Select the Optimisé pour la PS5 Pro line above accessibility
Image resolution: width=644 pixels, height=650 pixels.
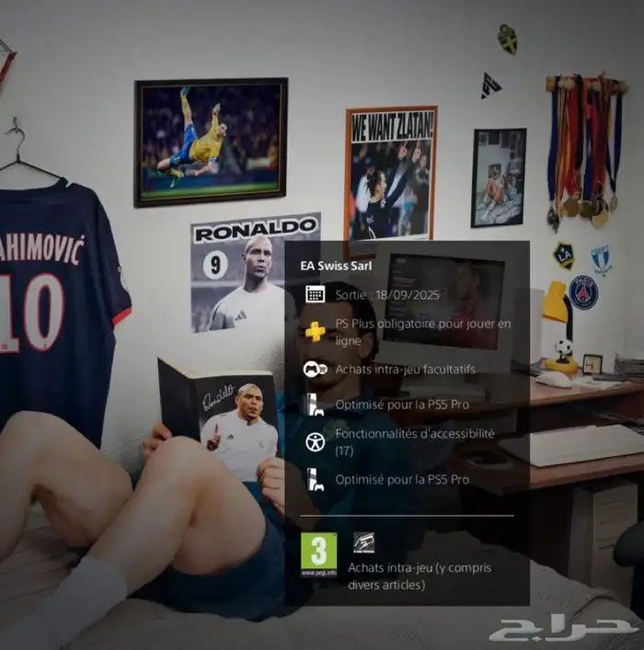pos(402,405)
